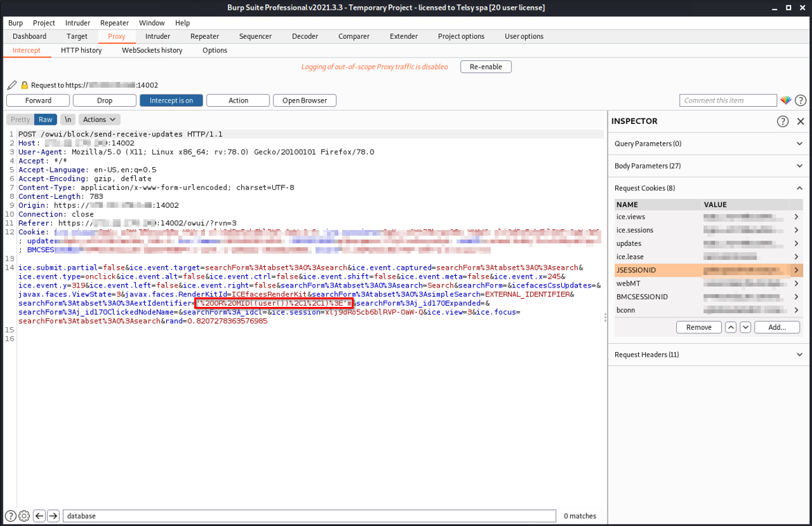Remove the selected cookie
The image size is (812, 526).
[x=698, y=327]
